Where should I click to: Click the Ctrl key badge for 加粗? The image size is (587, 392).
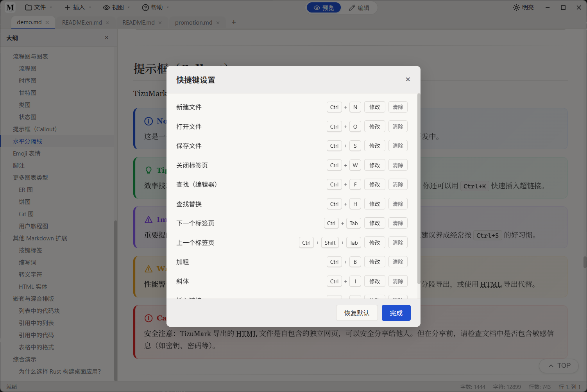[x=335, y=262]
